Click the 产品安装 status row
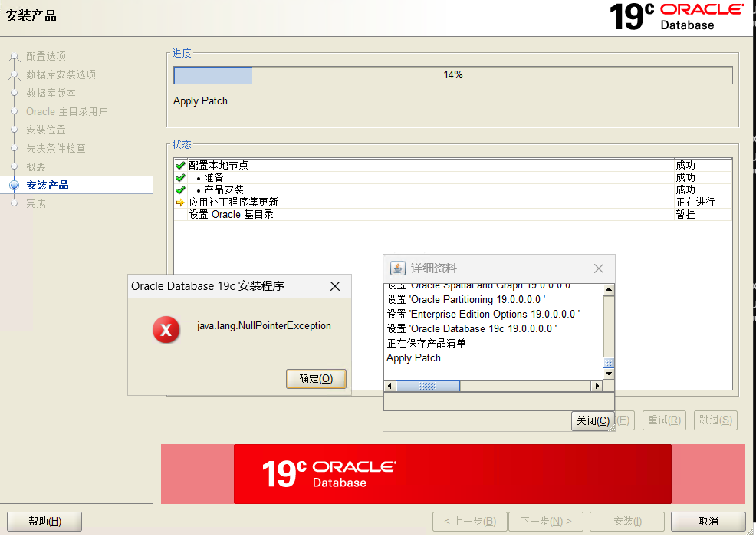Screen dimensions: 756x537 (x=452, y=190)
